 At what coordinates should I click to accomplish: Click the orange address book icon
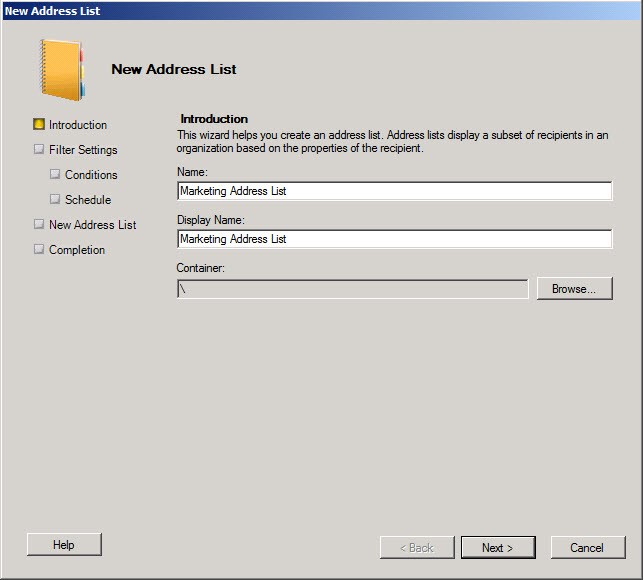(62, 69)
